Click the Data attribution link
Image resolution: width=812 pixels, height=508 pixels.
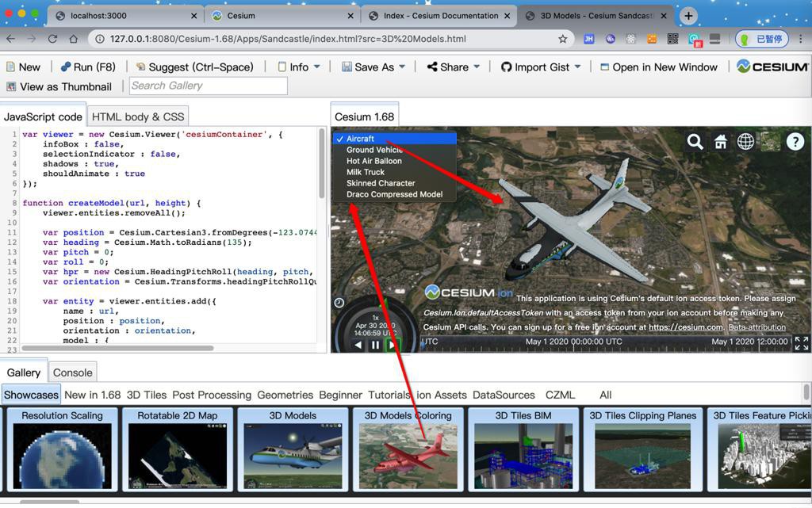pyautogui.click(x=756, y=327)
